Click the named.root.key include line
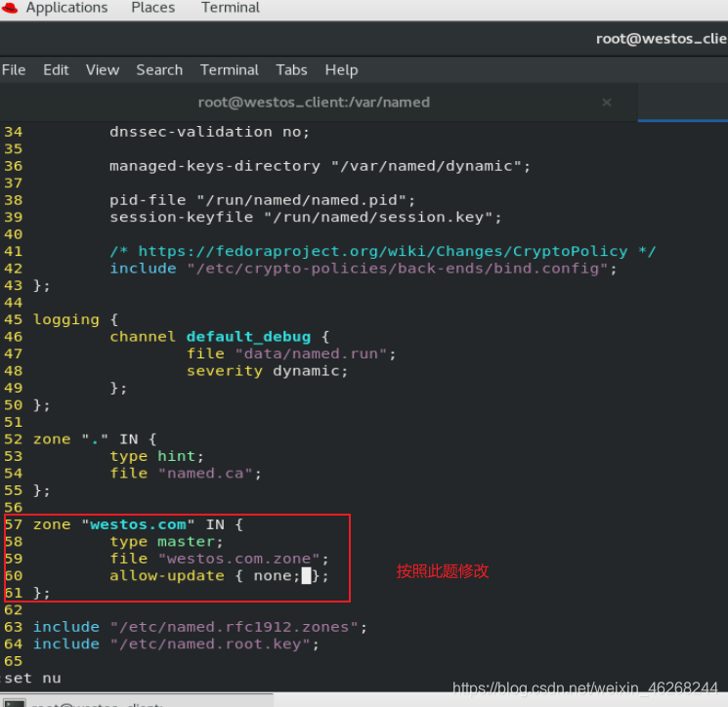728x707 pixels. tap(176, 645)
